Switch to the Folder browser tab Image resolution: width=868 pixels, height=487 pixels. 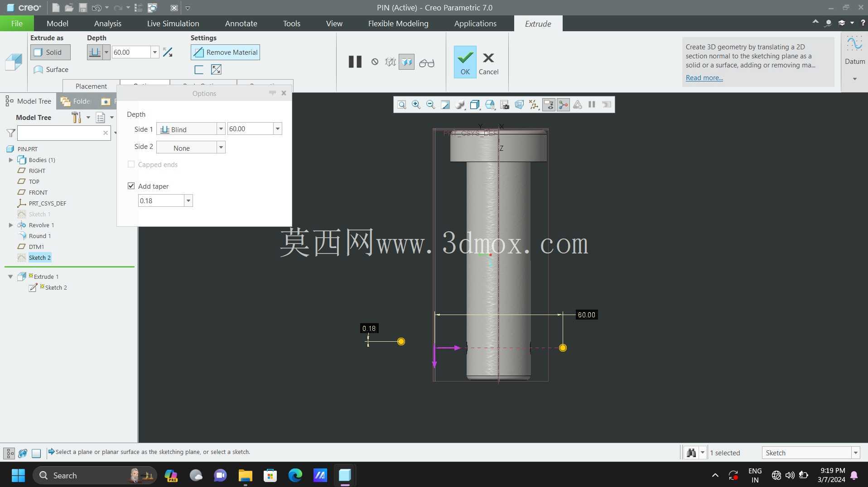(x=77, y=101)
